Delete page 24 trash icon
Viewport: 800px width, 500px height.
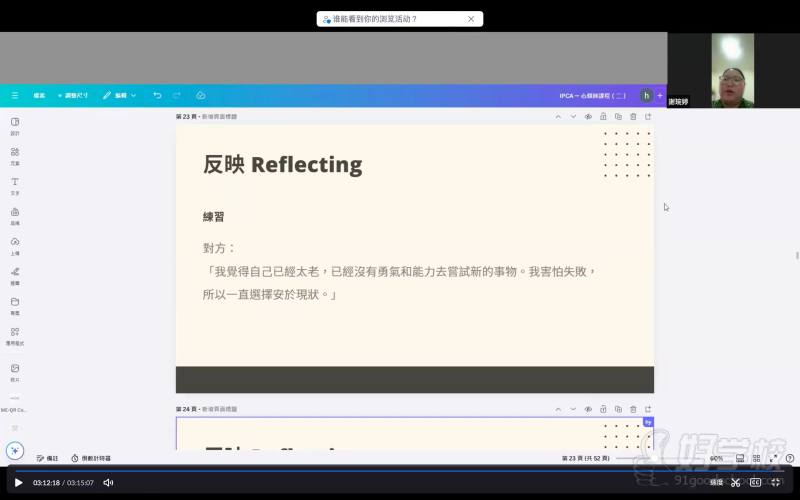tap(633, 409)
